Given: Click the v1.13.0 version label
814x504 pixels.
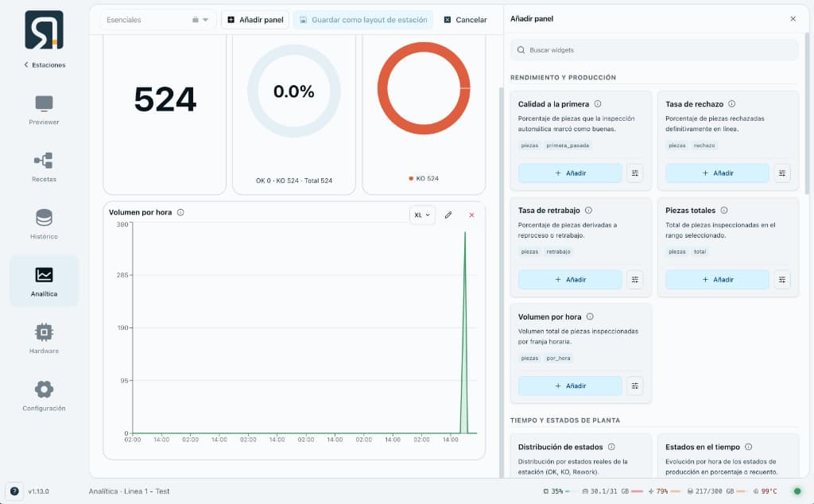Looking at the screenshot, I should 38,491.
